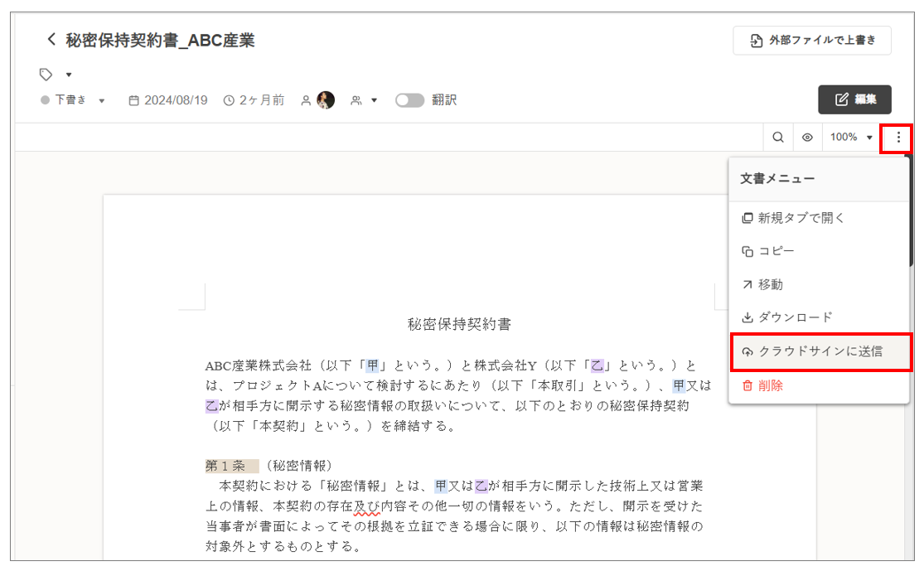Open the three-dot document menu
The width and height of the screenshot is (924, 571).
(898, 138)
